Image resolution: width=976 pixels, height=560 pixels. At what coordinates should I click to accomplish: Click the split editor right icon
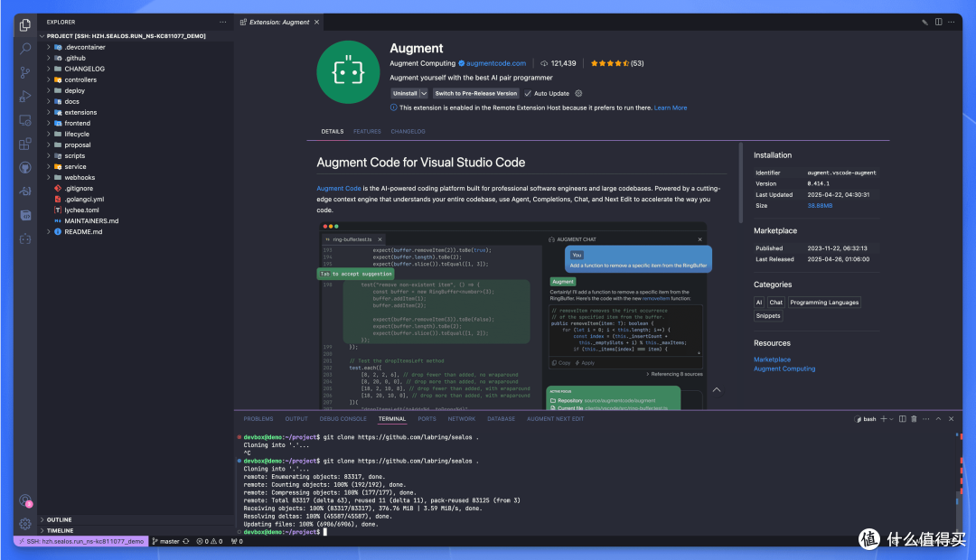[938, 22]
